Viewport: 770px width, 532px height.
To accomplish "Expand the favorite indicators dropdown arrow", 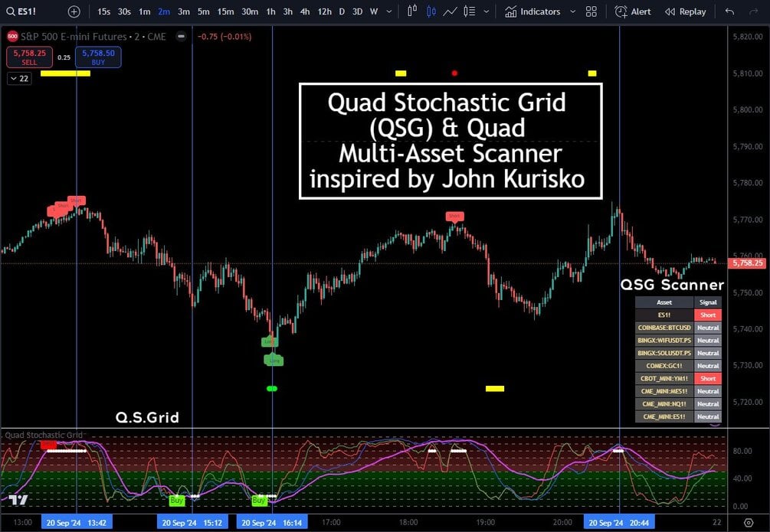I will (572, 11).
